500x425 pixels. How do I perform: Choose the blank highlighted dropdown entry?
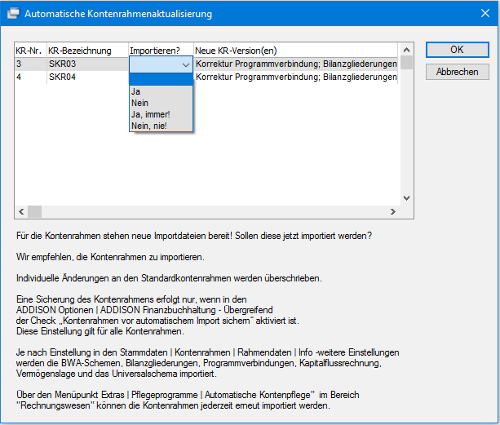[x=161, y=80]
